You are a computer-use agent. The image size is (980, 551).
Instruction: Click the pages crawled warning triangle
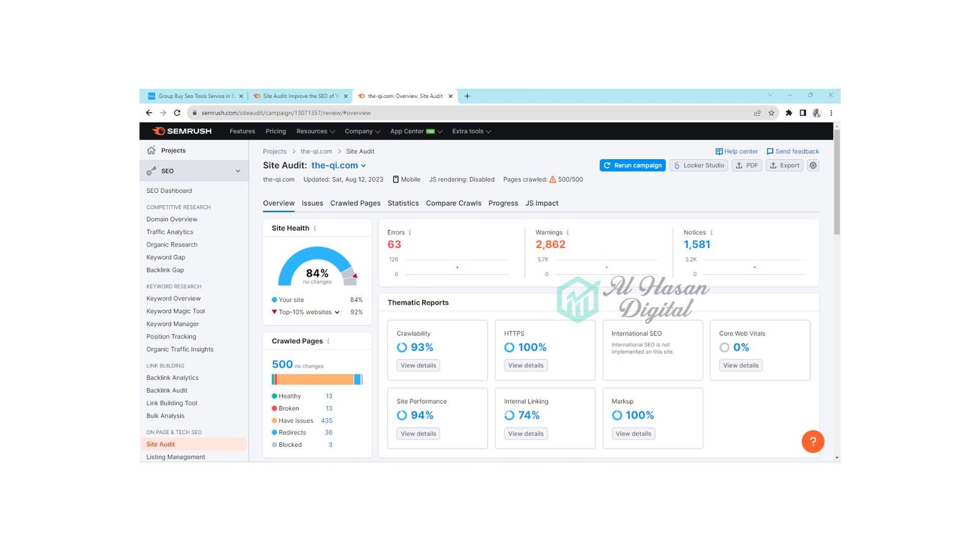[552, 179]
